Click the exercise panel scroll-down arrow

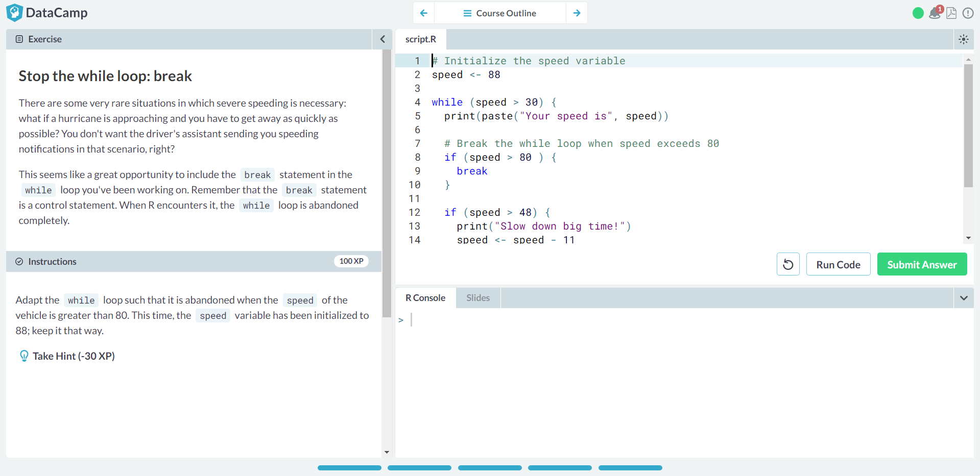(x=387, y=452)
